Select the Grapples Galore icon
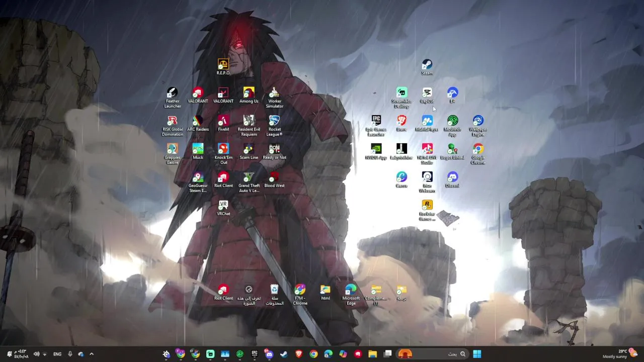 172,154
